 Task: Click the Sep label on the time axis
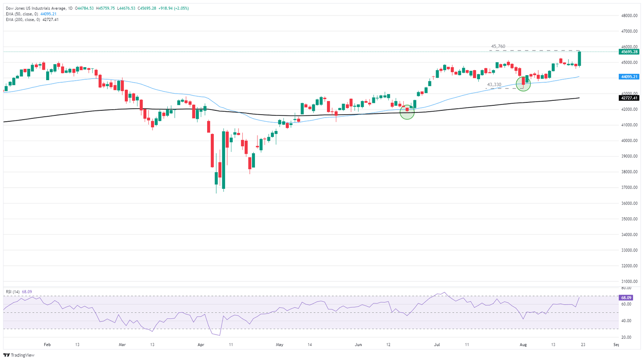click(x=616, y=345)
